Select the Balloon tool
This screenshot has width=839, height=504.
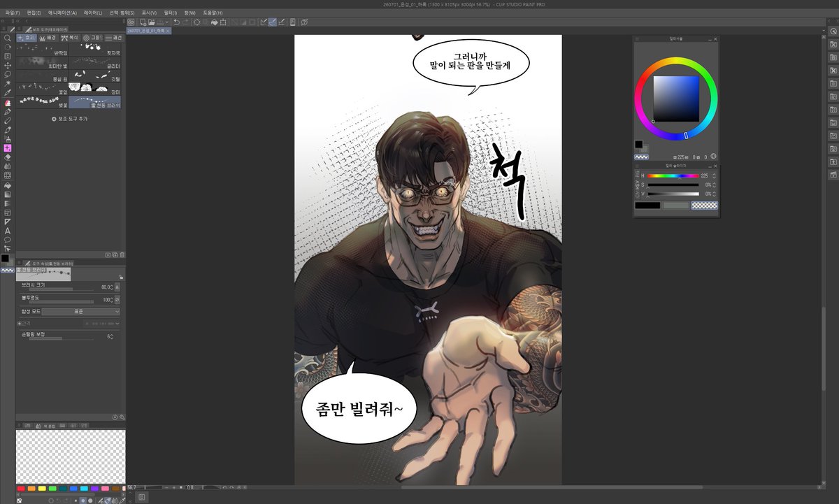pos(8,240)
